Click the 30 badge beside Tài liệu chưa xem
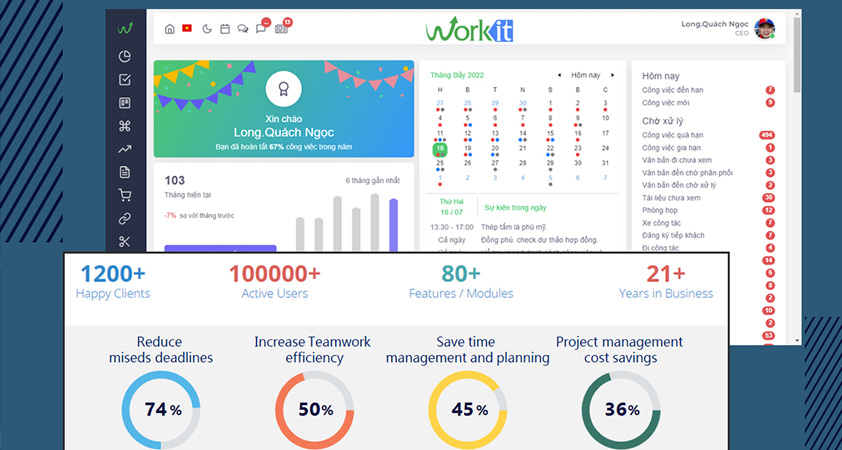 pyautogui.click(x=768, y=198)
